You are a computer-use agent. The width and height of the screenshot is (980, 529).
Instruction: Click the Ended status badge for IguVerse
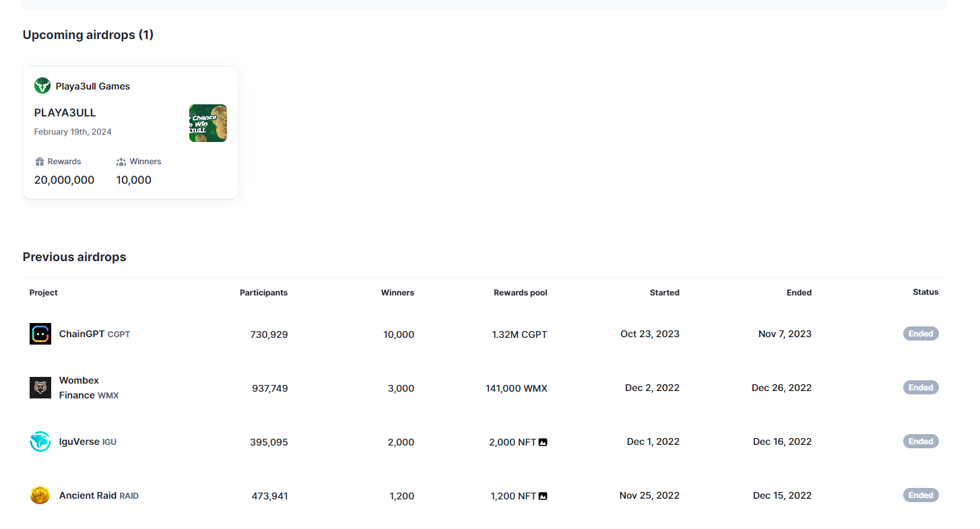(x=921, y=442)
